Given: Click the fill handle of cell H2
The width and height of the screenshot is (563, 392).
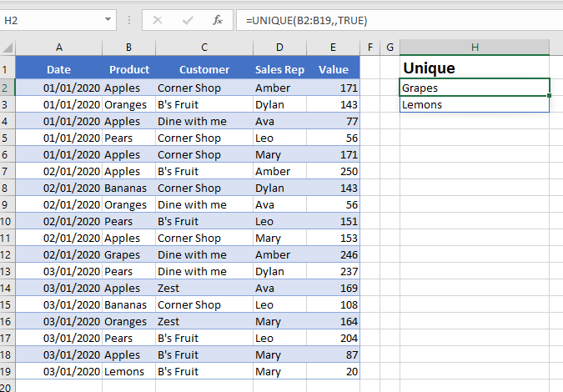Looking at the screenshot, I should tap(549, 95).
